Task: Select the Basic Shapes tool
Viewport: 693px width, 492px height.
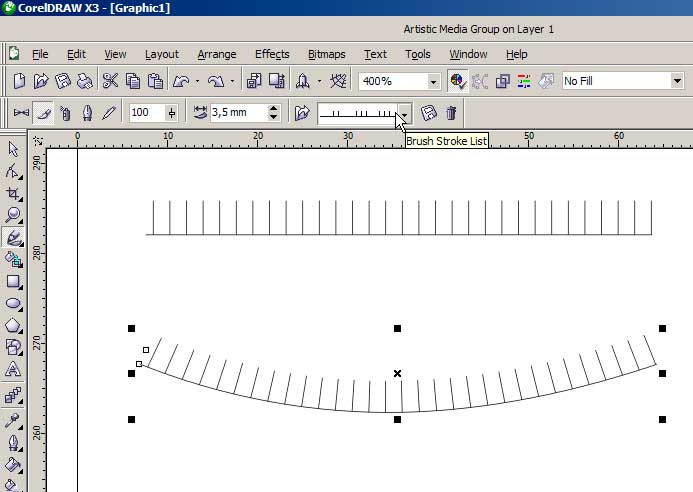Action: tap(13, 347)
